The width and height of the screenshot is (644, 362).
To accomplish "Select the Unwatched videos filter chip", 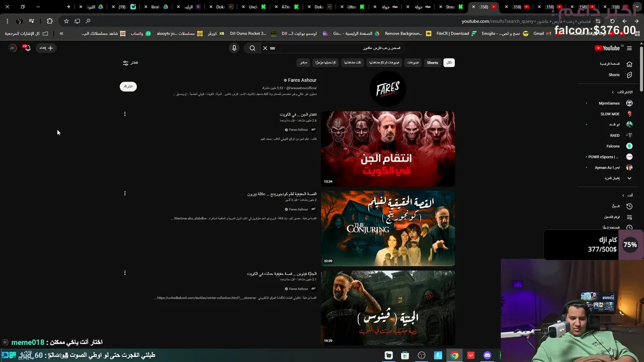I will (x=384, y=63).
